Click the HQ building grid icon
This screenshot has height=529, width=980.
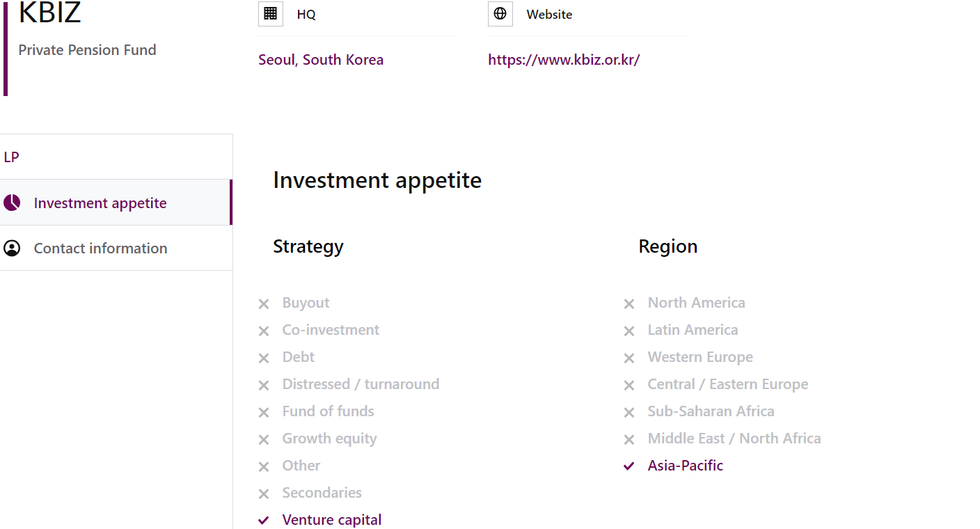click(x=271, y=14)
